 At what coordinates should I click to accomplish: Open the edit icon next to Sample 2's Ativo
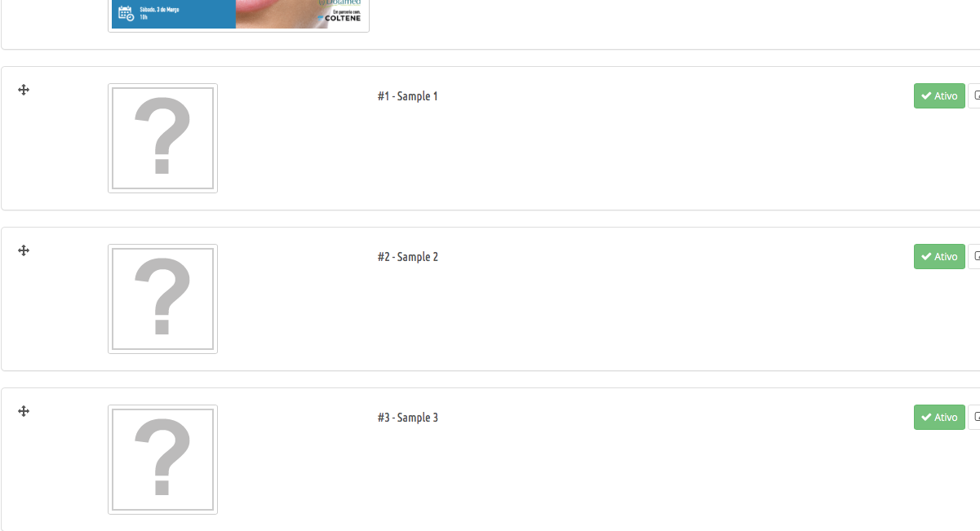tap(974, 257)
